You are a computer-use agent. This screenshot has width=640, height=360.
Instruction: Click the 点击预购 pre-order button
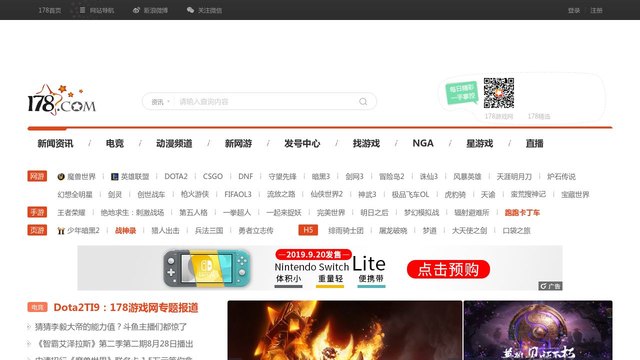(x=448, y=269)
